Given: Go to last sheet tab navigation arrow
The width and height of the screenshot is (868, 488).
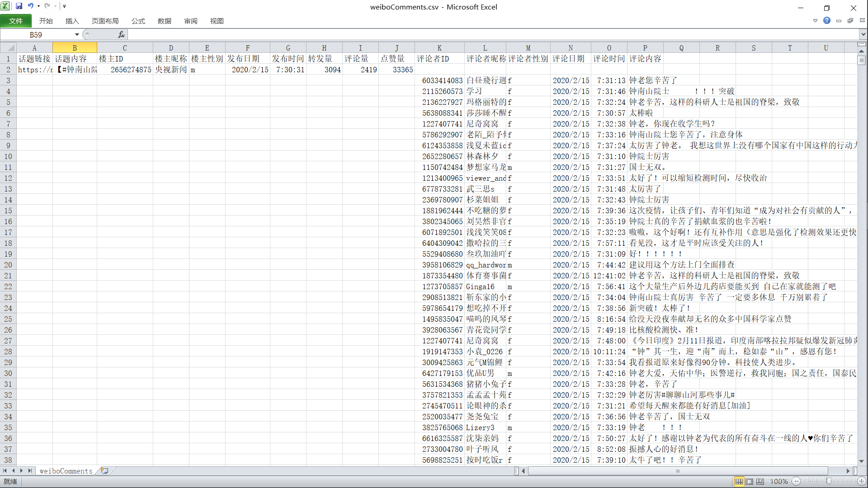Looking at the screenshot, I should point(30,471).
